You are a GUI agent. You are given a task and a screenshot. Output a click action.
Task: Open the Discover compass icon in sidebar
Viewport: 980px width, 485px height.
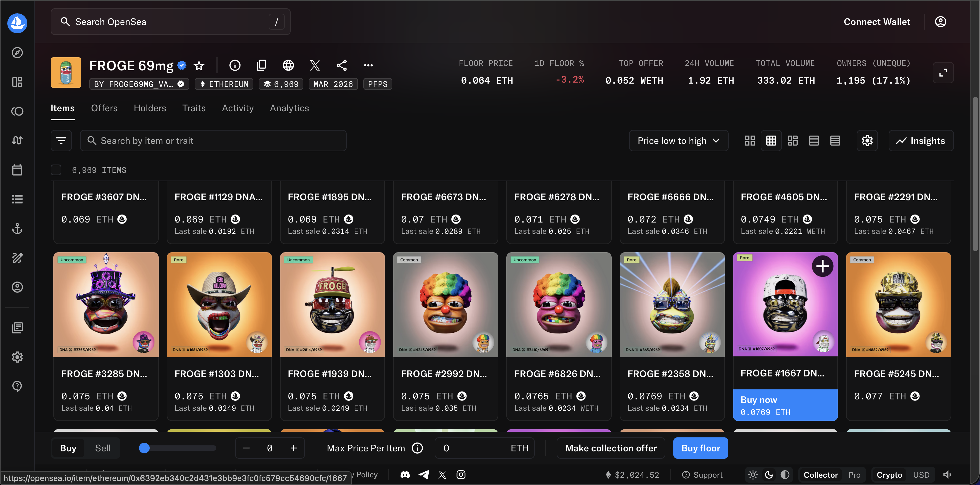coord(17,52)
